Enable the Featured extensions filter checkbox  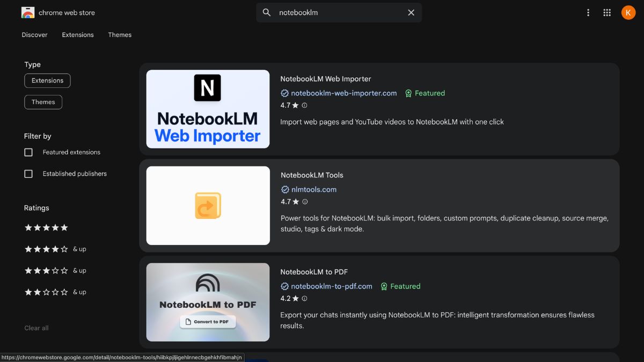(x=28, y=152)
